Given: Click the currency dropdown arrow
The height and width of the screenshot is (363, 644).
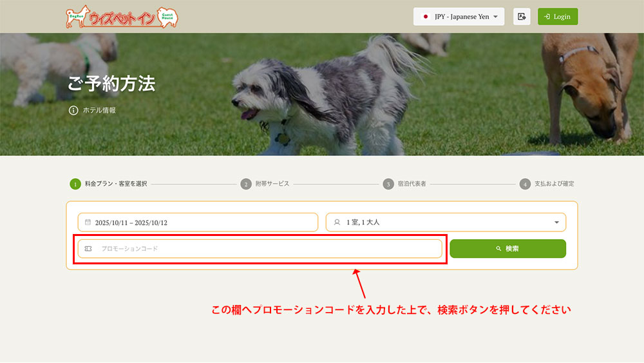Looking at the screenshot, I should point(496,17).
